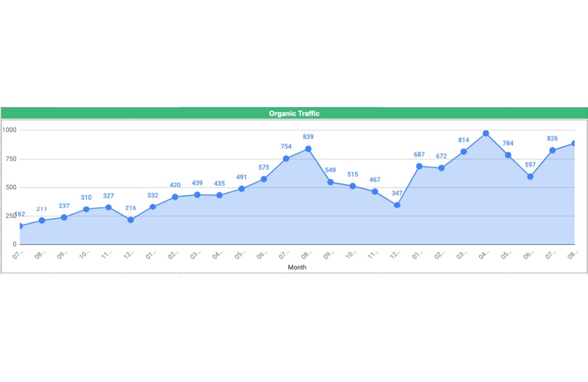Click the data point labeled 687
The height and width of the screenshot is (382, 588).
(419, 166)
